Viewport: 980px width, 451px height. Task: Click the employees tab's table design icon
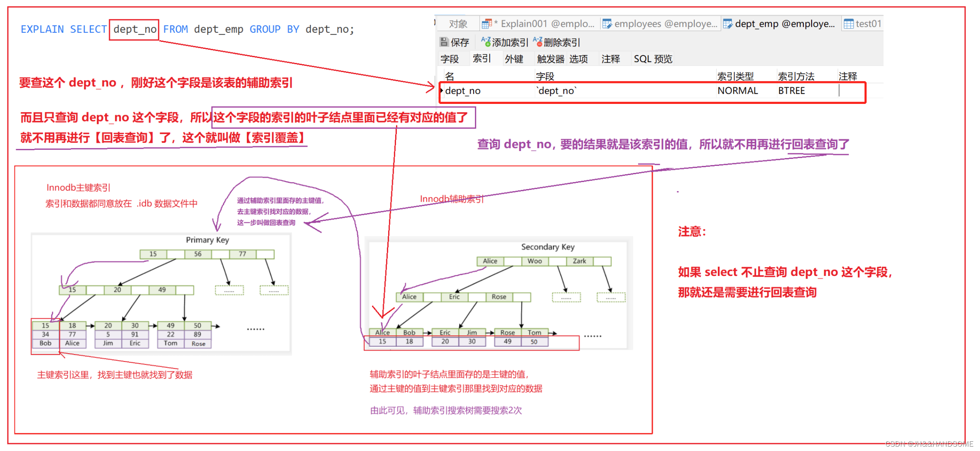tap(607, 24)
